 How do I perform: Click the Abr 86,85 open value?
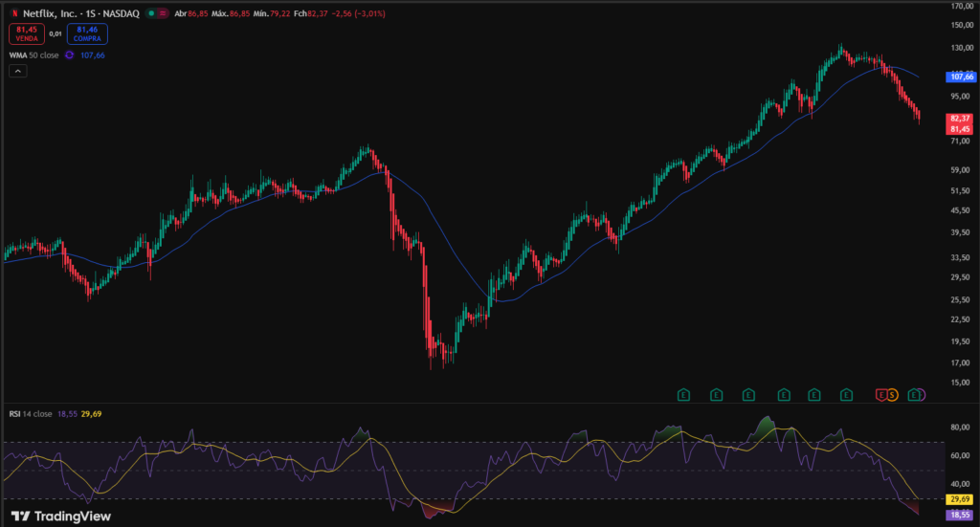coord(191,13)
